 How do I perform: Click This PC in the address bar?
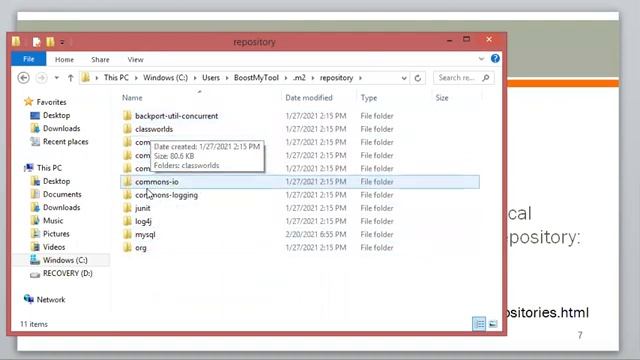tap(116, 78)
